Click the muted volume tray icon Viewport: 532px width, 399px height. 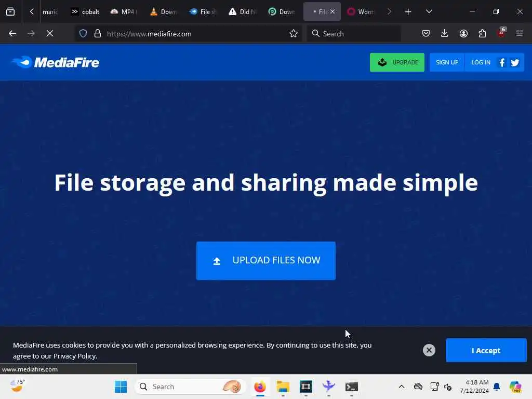pyautogui.click(x=448, y=387)
